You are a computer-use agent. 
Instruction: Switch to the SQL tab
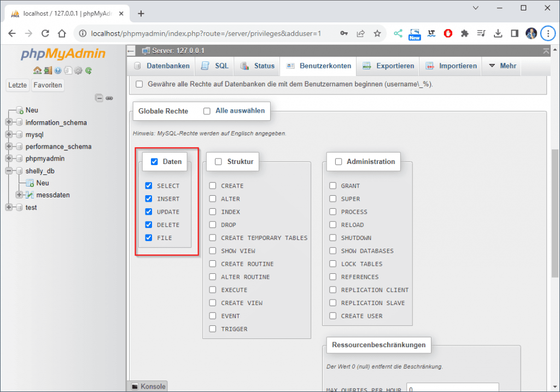215,66
